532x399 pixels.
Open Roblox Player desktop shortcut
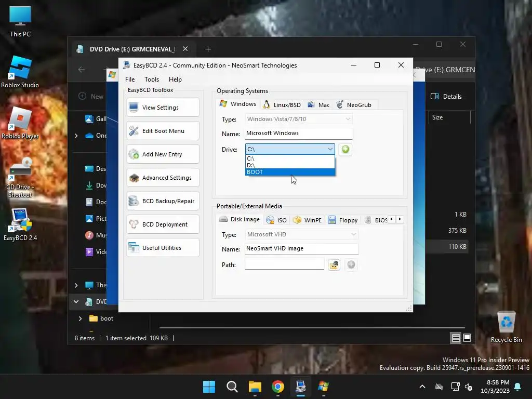pyautogui.click(x=20, y=123)
